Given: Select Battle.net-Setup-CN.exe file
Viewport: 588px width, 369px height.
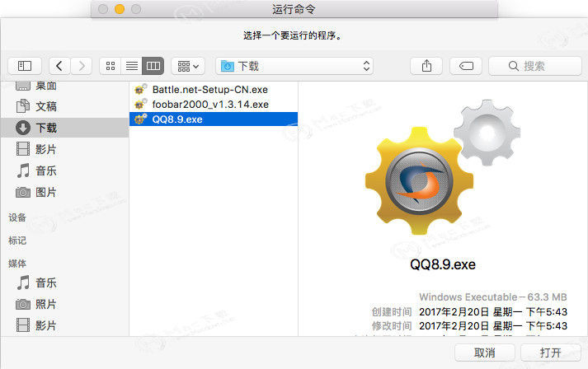Looking at the screenshot, I should point(214,90).
